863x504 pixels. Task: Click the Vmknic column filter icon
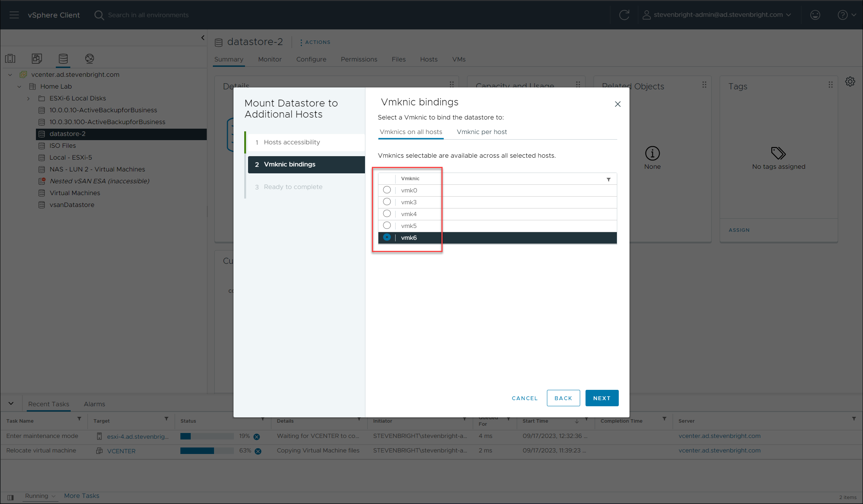tap(608, 179)
